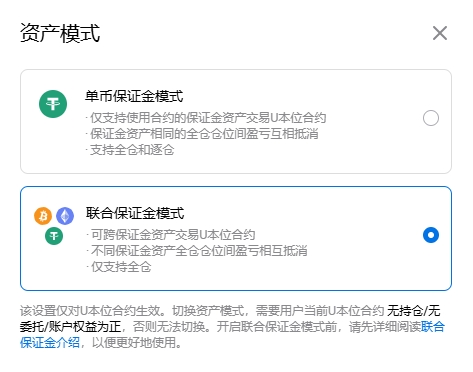The image size is (473, 372).
Task: Click the 资产模式 dialog heading
Action: click(60, 33)
